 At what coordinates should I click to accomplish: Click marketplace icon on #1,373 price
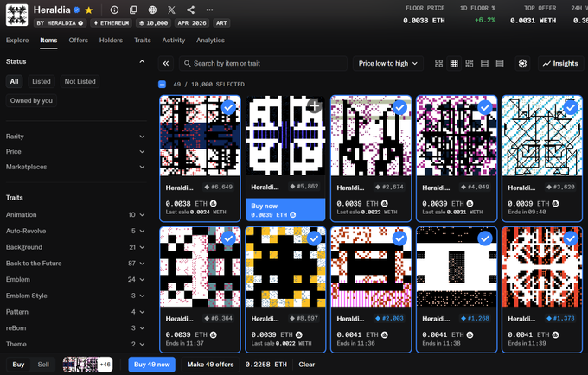click(555, 334)
